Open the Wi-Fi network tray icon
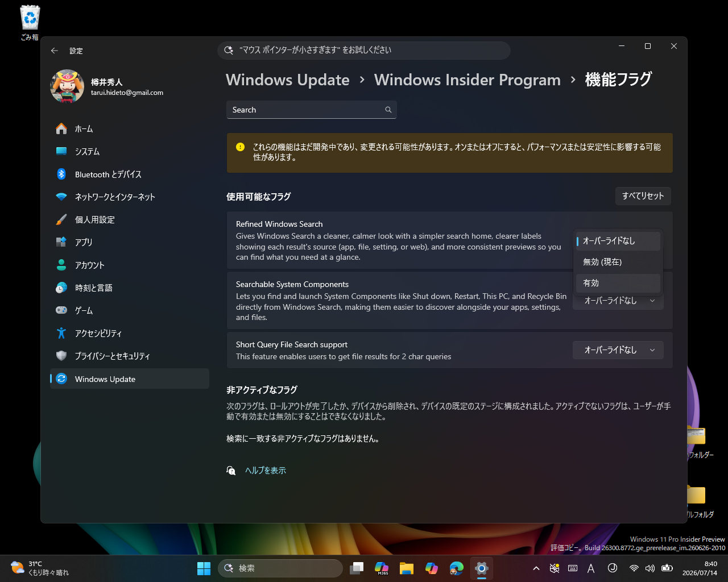The width and height of the screenshot is (728, 582). 634,568
